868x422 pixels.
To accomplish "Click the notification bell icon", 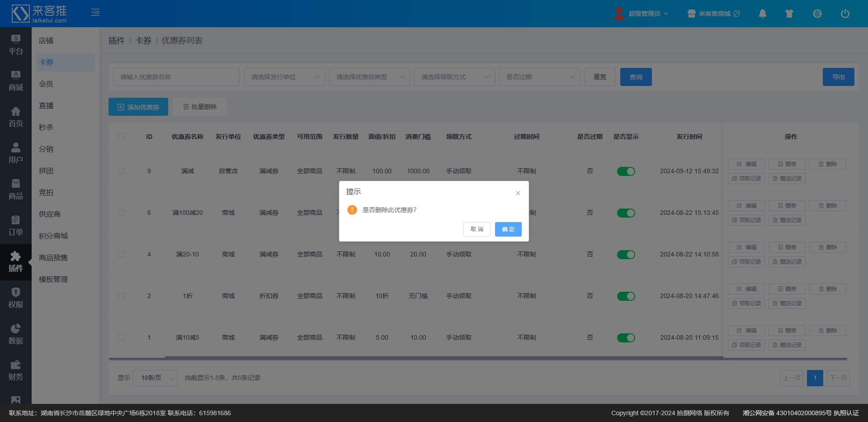I will coord(762,14).
